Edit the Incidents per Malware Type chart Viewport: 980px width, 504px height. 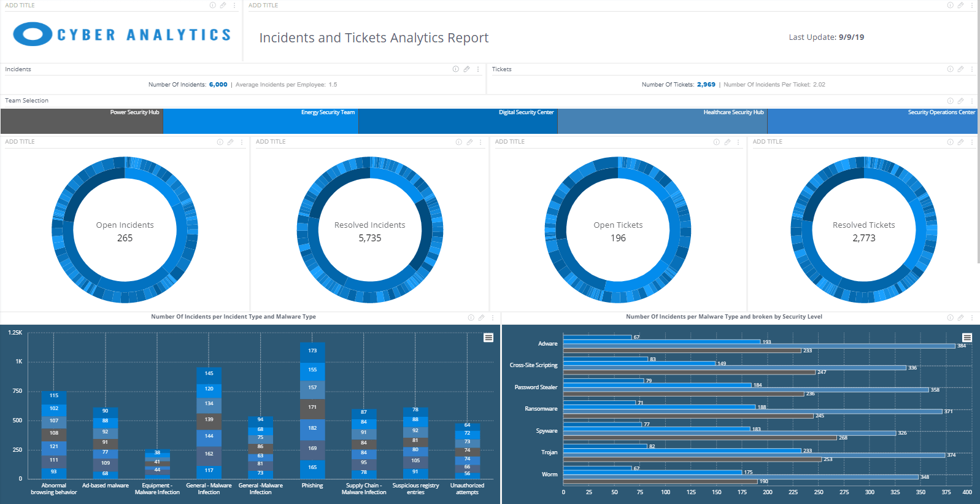pyautogui.click(x=960, y=317)
